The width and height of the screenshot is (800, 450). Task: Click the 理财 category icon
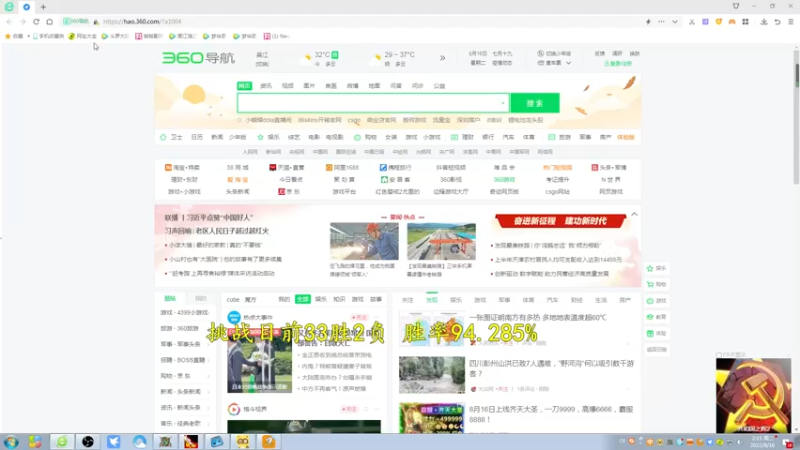pyautogui.click(x=454, y=137)
